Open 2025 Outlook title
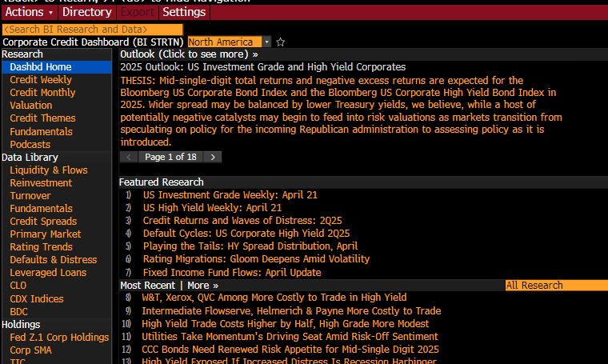Screen dimensions: 608x364 point(263,67)
